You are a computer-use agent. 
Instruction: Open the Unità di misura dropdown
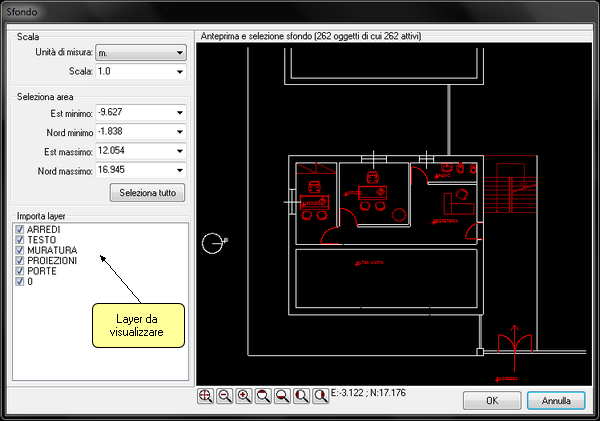coord(179,52)
